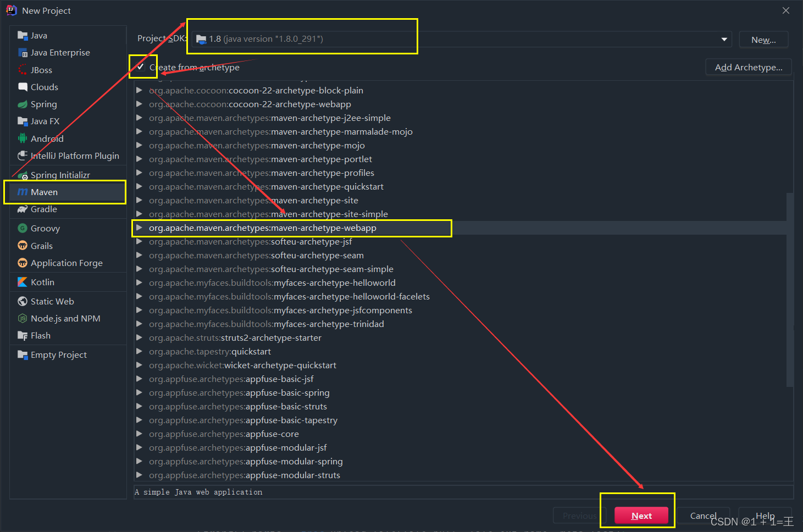Image resolution: width=803 pixels, height=532 pixels.
Task: Select the Maven project type
Action: click(68, 192)
